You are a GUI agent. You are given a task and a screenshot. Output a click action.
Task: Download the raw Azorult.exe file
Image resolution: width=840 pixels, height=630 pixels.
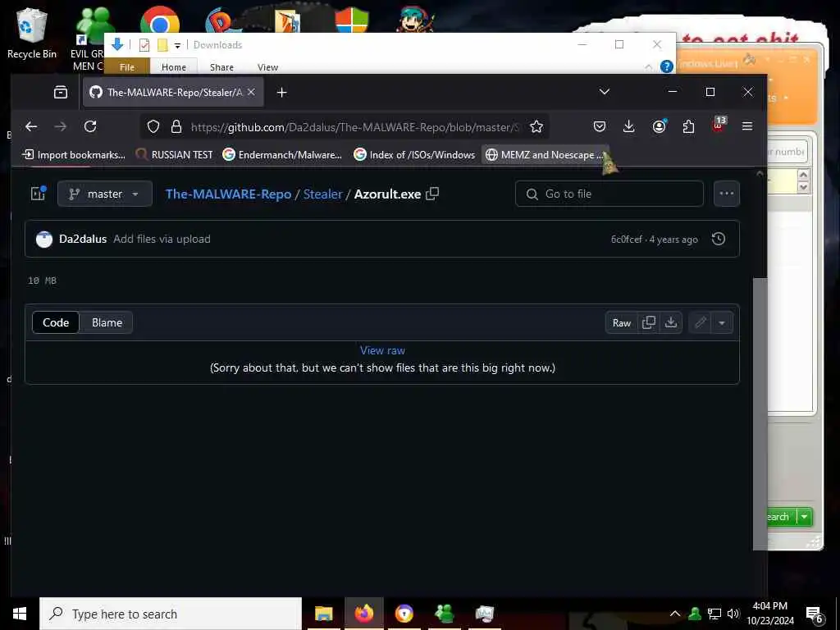[x=671, y=322]
